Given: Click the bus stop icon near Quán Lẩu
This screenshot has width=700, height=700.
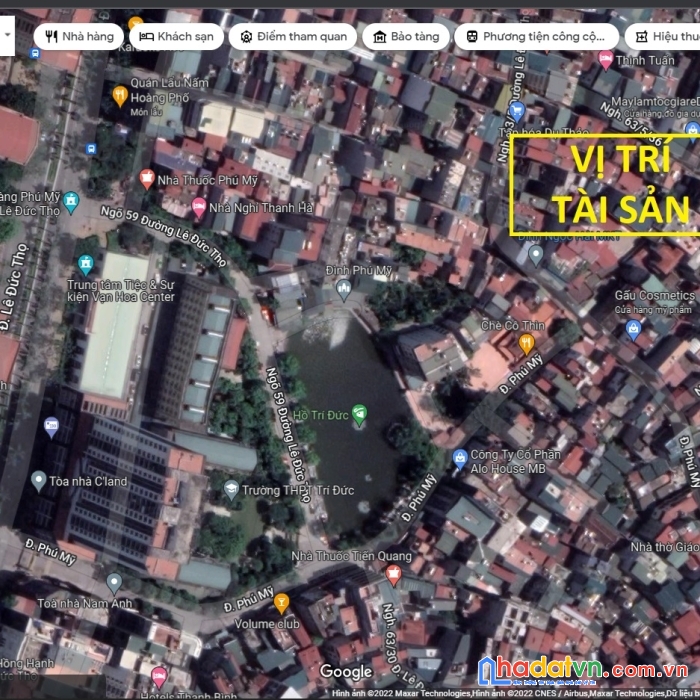Looking at the screenshot, I should point(91,148).
